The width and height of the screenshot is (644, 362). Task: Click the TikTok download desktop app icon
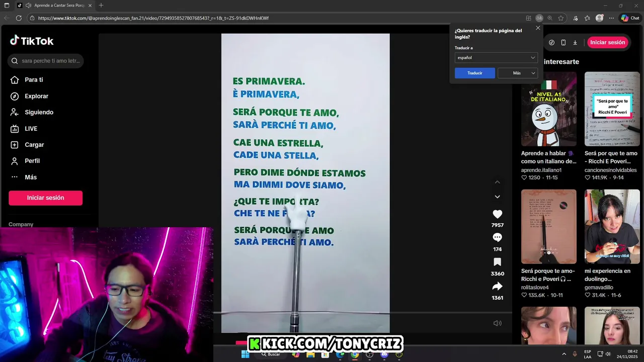[x=575, y=43]
